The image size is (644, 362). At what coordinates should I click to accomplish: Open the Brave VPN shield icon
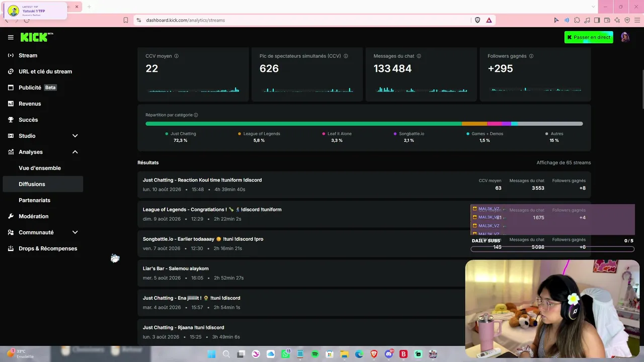pos(627,20)
